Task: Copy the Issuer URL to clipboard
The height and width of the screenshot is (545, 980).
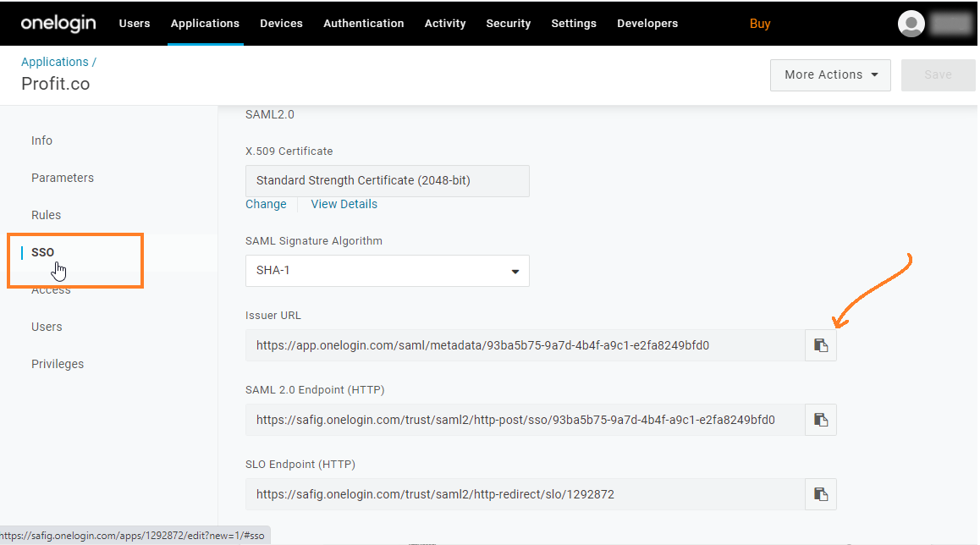Action: tap(821, 345)
